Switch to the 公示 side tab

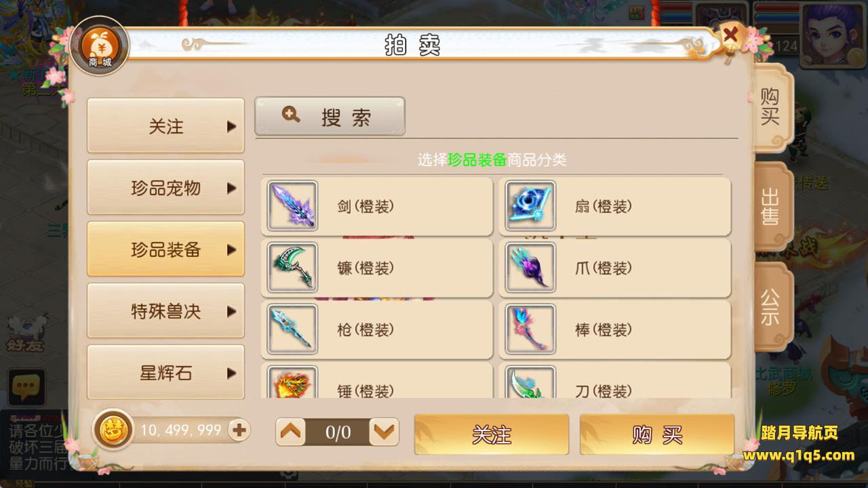[x=771, y=307]
